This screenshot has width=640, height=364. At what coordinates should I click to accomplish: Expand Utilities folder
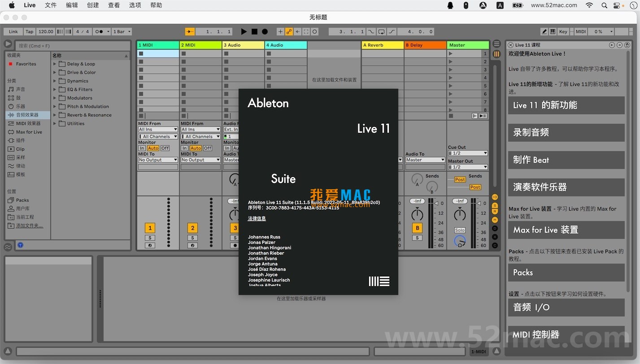point(55,124)
